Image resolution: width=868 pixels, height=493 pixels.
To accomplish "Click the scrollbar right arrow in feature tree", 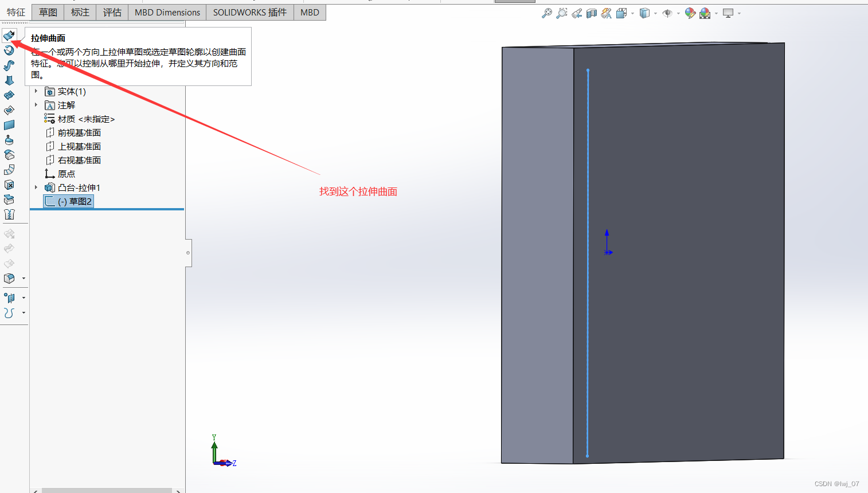I will (x=178, y=491).
